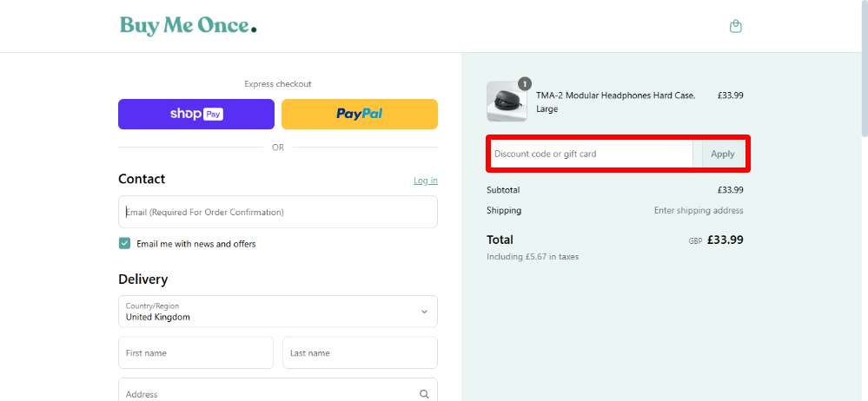The image size is (868, 401).
Task: Click the headphones hard case product thumbnail
Action: pyautogui.click(x=507, y=102)
